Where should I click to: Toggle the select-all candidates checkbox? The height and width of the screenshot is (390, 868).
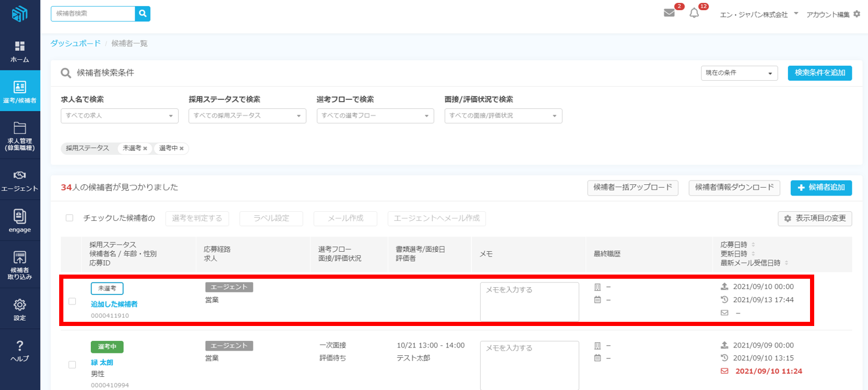(69, 218)
